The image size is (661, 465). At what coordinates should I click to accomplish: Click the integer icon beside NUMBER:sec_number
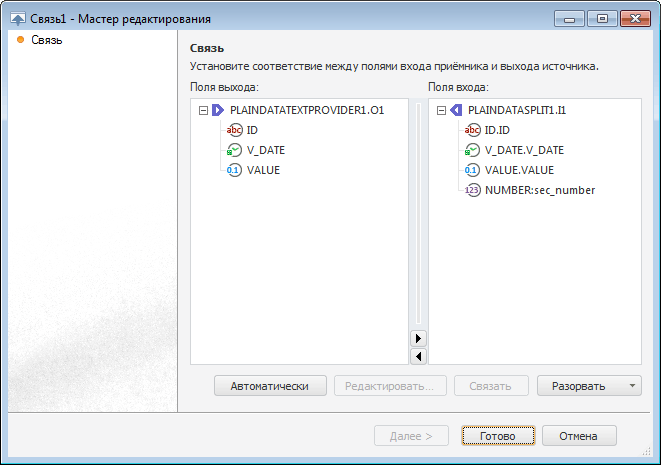click(x=472, y=190)
